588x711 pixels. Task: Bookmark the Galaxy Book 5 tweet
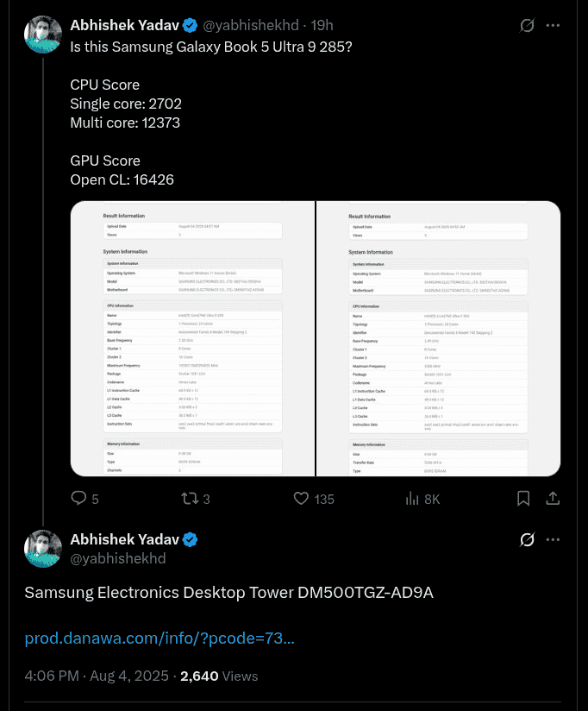coord(523,498)
